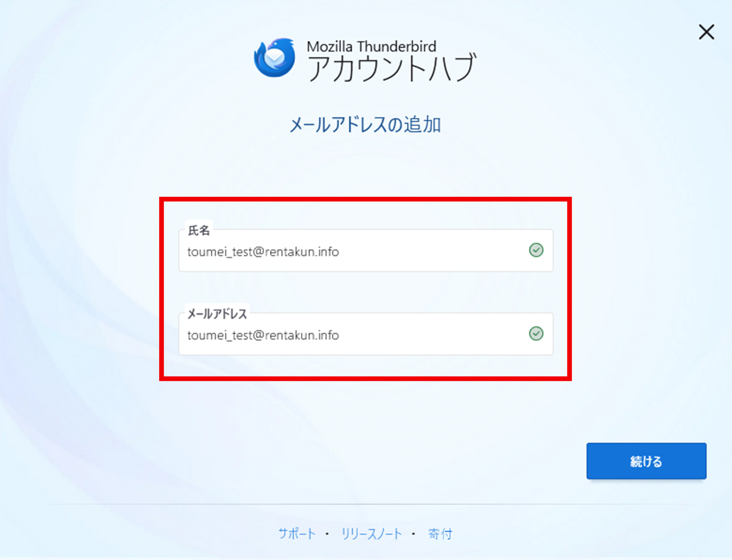732x560 pixels.
Task: Click the メールアドレス field's green checkmark icon
Action: pyautogui.click(x=536, y=333)
